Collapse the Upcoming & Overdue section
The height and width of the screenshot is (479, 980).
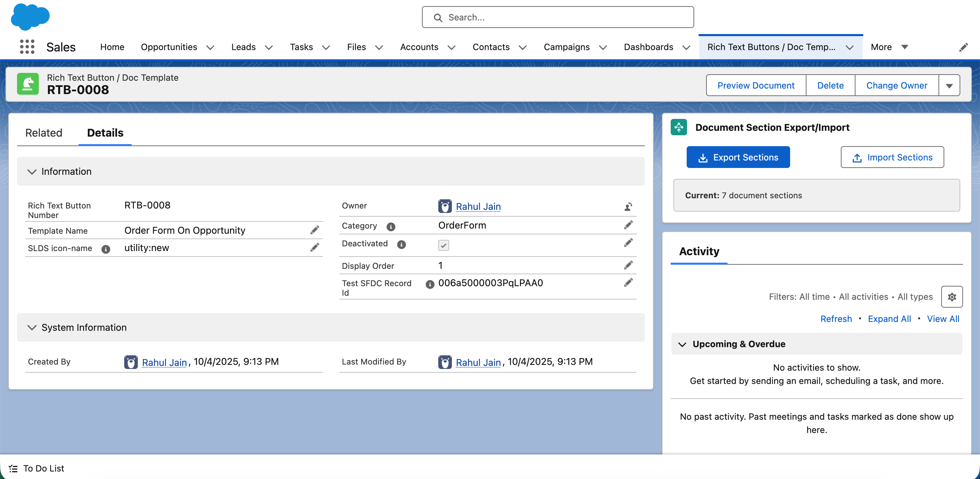(x=682, y=344)
